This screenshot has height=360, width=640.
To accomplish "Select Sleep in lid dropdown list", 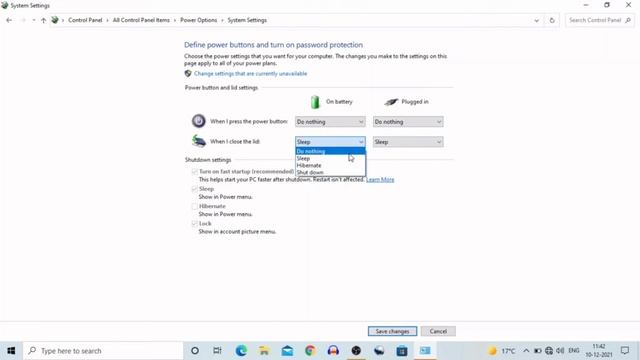I will coord(330,158).
